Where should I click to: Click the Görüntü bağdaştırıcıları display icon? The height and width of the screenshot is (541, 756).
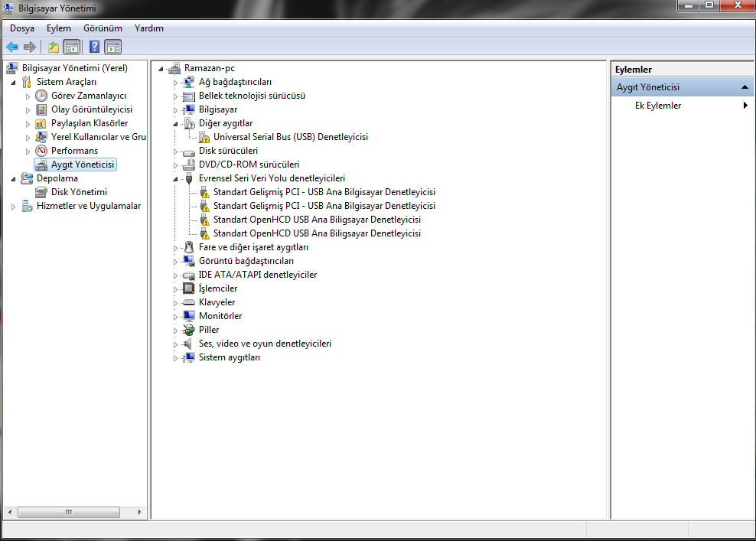[189, 261]
